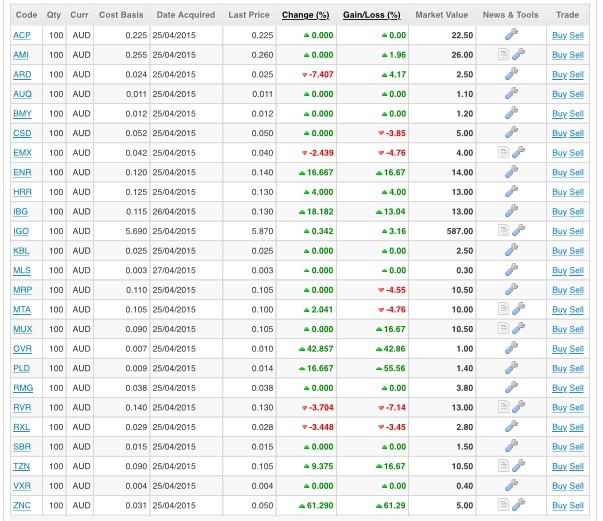Select the 587.00 market value cell
The height and width of the screenshot is (521, 603).
(x=460, y=231)
